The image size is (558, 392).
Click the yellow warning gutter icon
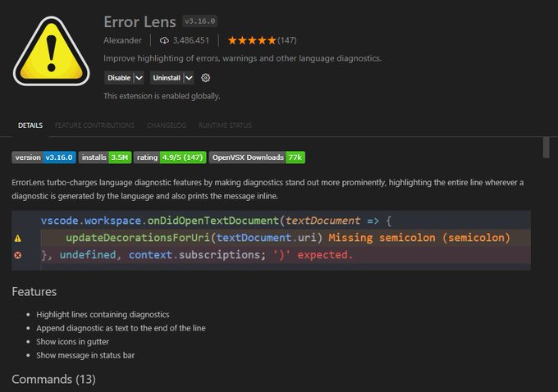coord(17,239)
